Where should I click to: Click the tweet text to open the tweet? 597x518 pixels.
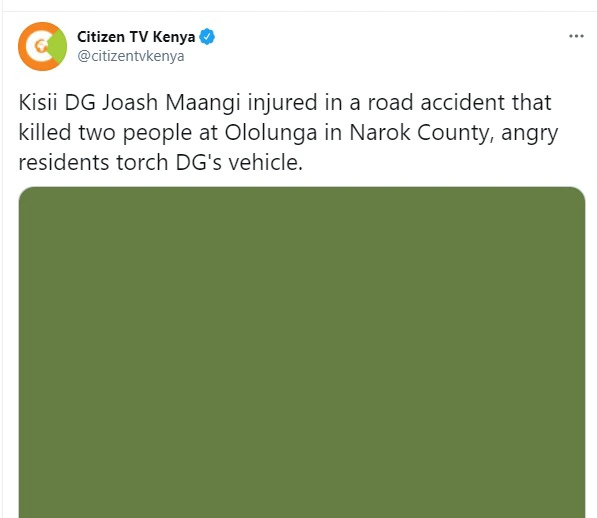[x=288, y=132]
